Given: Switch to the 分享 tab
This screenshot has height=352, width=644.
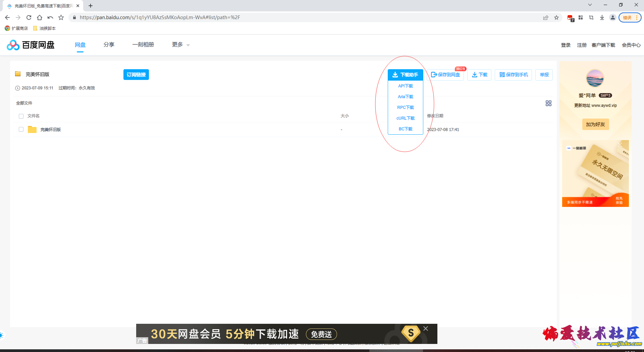Looking at the screenshot, I should click(109, 44).
